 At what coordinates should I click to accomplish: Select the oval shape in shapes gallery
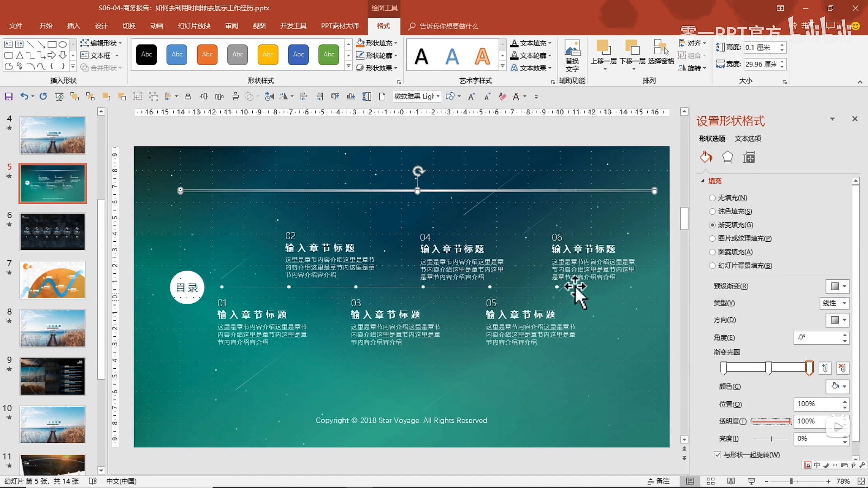[x=63, y=44]
